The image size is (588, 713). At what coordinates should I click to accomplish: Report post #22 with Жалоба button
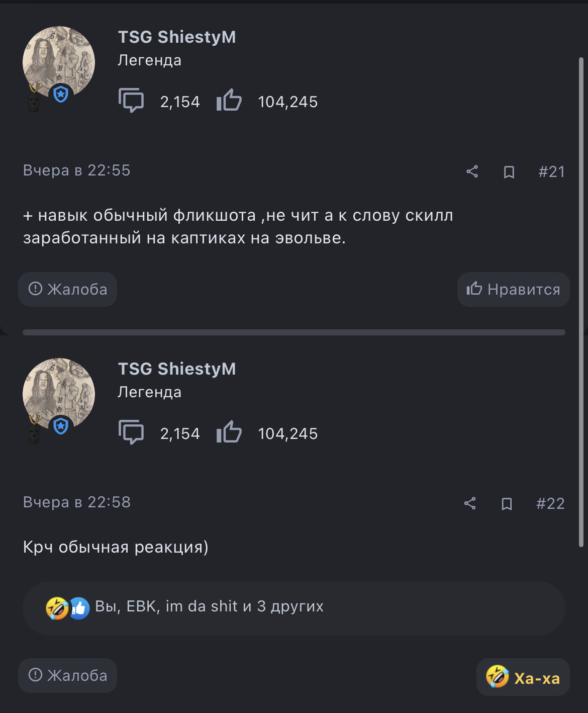click(68, 675)
